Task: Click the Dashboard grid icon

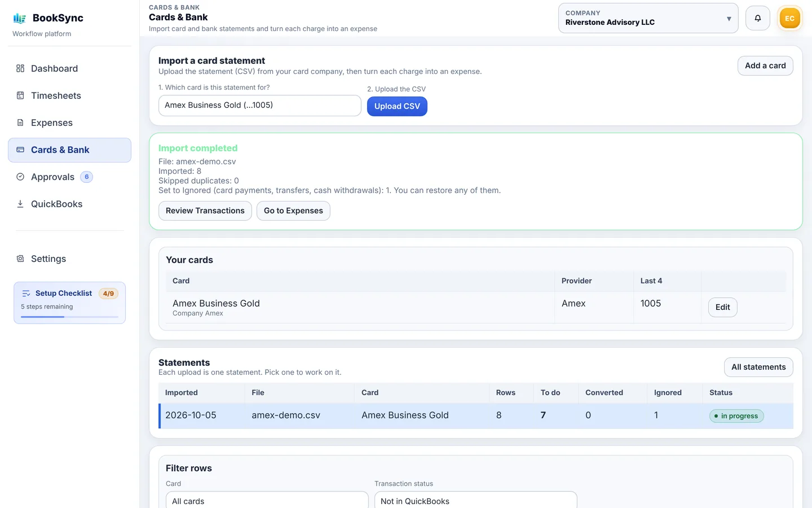Action: [20, 68]
